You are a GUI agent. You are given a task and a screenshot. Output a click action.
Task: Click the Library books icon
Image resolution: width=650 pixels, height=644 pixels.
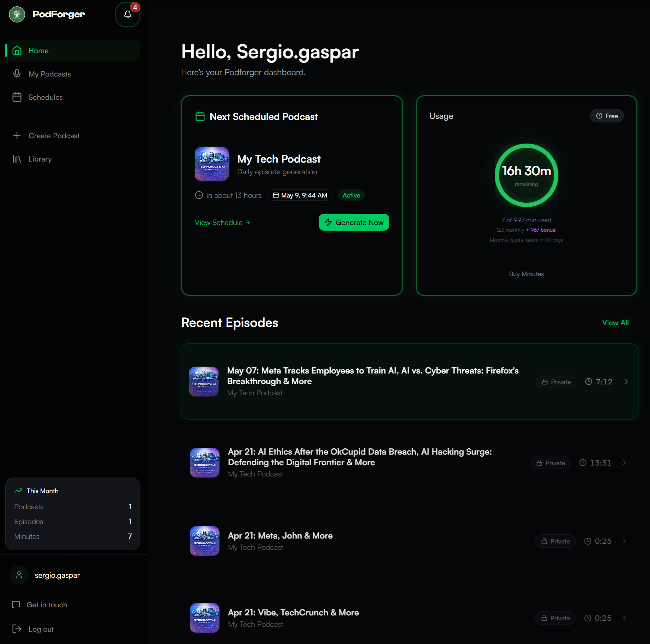[17, 159]
